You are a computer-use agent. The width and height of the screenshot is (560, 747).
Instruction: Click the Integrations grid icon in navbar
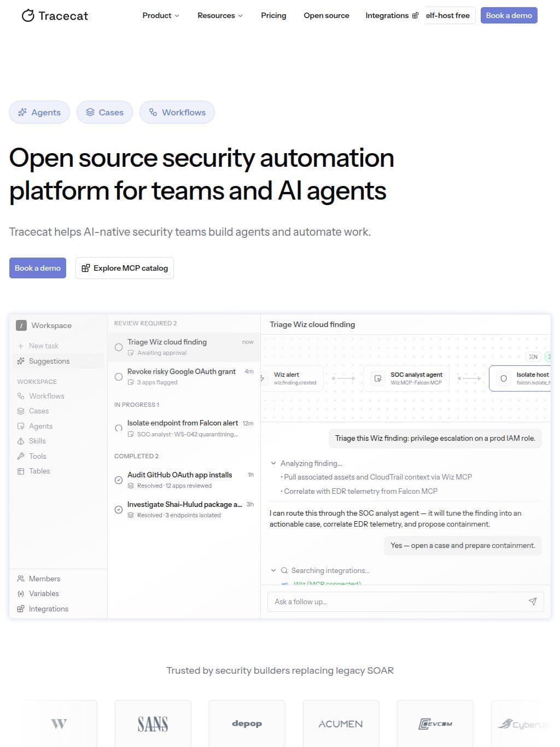coord(415,15)
